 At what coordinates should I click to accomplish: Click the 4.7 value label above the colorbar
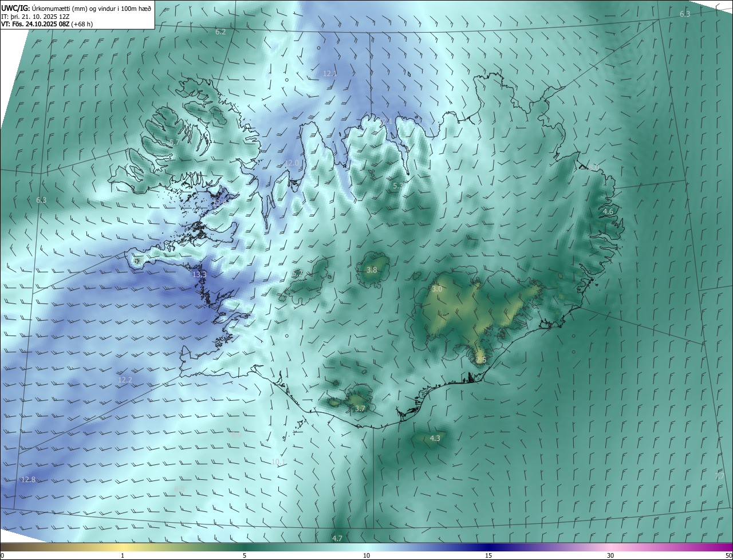(x=337, y=538)
